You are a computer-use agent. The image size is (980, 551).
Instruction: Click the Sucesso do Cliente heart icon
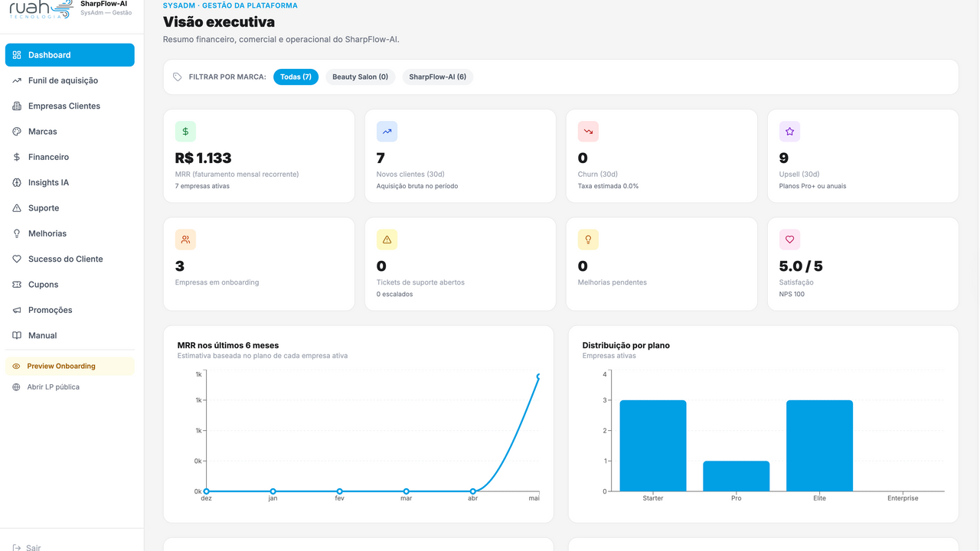pos(17,259)
